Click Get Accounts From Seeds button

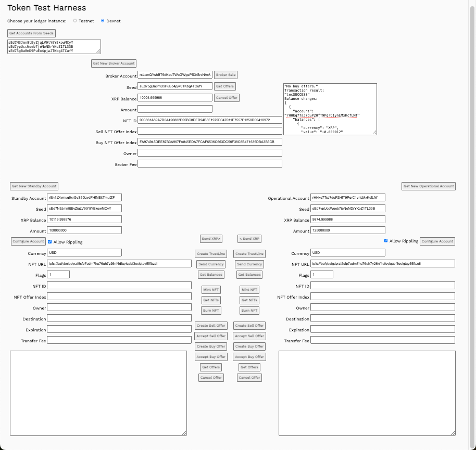[31, 33]
